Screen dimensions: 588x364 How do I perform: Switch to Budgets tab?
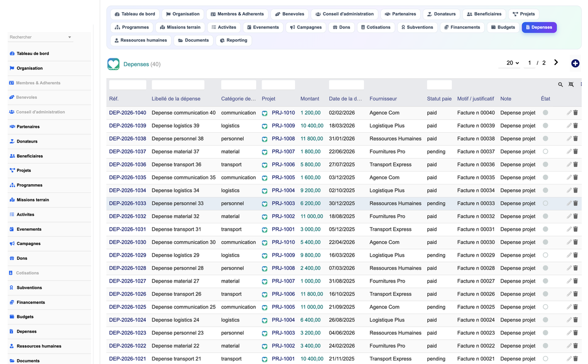point(503,27)
